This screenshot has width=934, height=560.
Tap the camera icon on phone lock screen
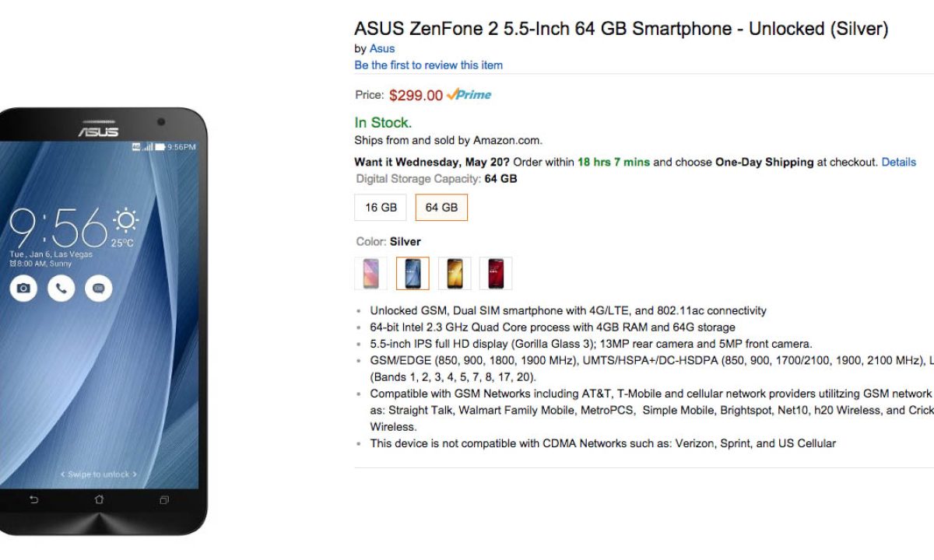point(23,289)
